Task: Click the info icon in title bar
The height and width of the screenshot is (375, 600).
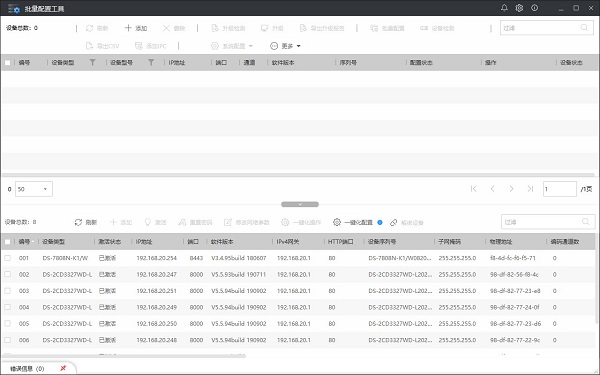Action: [x=535, y=8]
